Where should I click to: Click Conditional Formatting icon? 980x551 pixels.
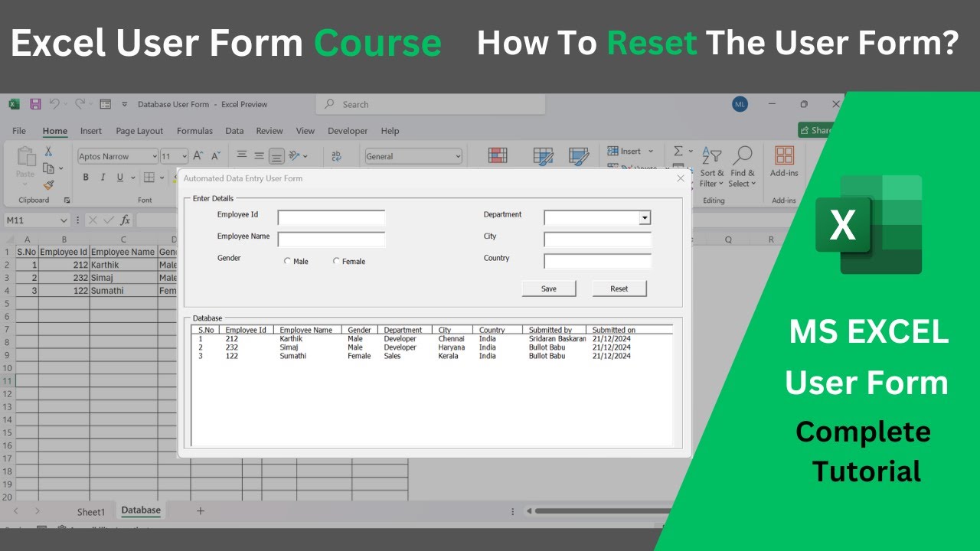498,156
